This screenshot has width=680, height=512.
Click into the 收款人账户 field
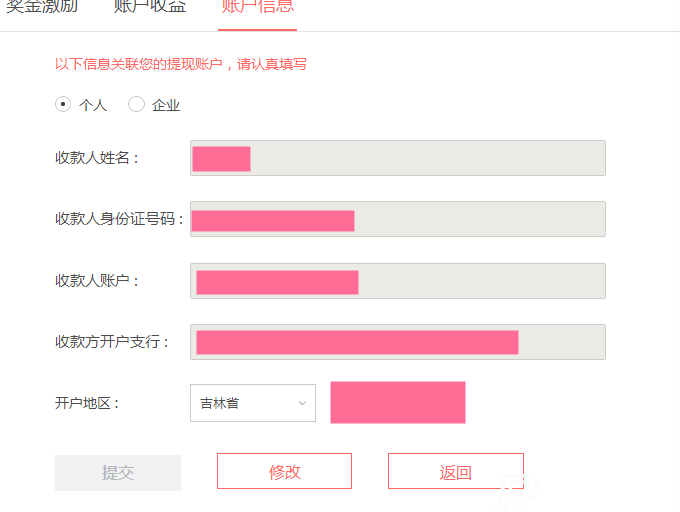point(397,281)
